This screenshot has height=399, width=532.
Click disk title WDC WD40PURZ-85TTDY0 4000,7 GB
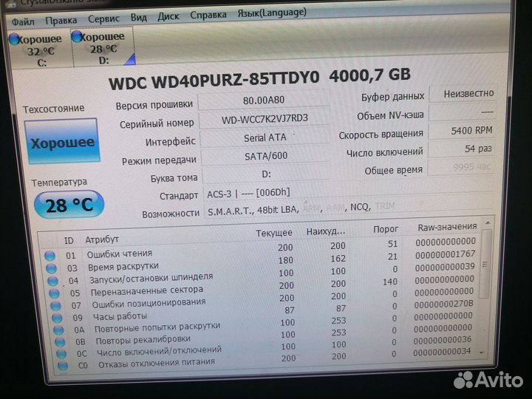(259, 79)
